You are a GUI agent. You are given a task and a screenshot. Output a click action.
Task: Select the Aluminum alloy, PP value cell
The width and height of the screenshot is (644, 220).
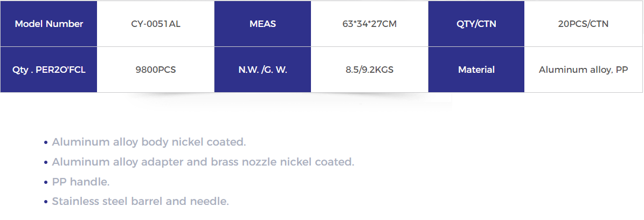pos(583,70)
